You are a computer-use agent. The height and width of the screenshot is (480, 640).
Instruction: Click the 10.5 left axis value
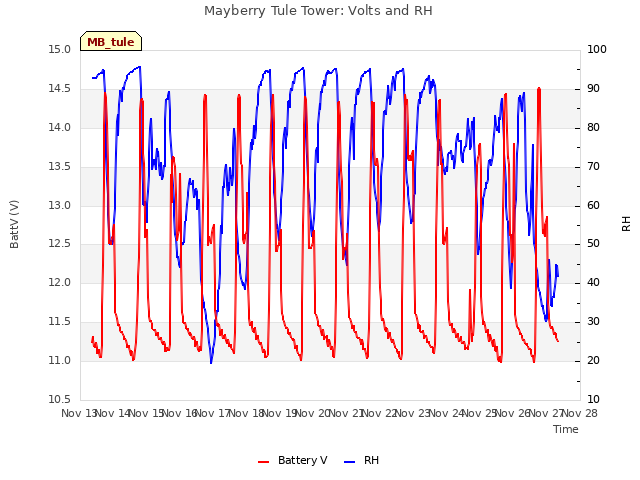[x=59, y=400]
